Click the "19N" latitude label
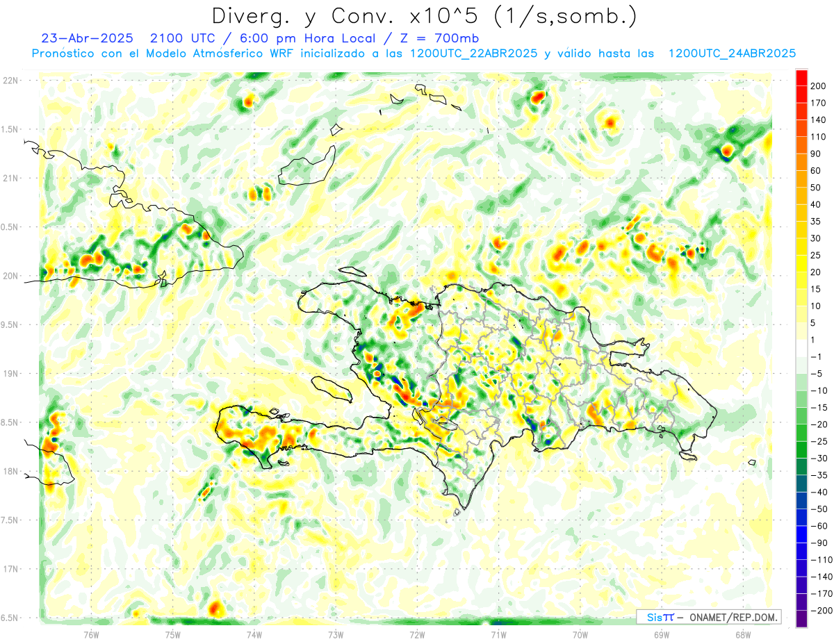 10,374
